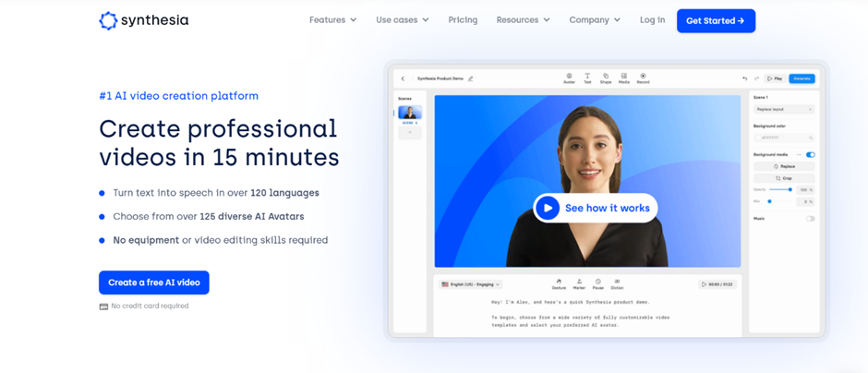Choose the Shape tool in the editor toolbar
The height and width of the screenshot is (373, 868).
coord(606,78)
